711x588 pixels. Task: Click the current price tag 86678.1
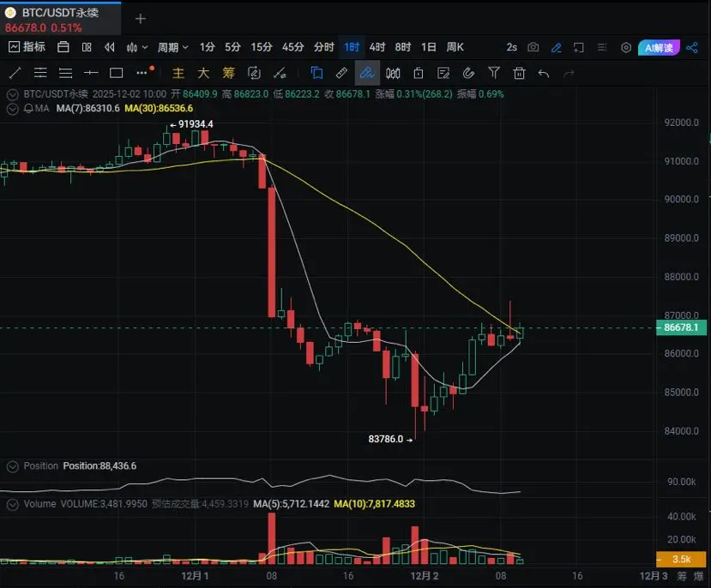tap(681, 327)
